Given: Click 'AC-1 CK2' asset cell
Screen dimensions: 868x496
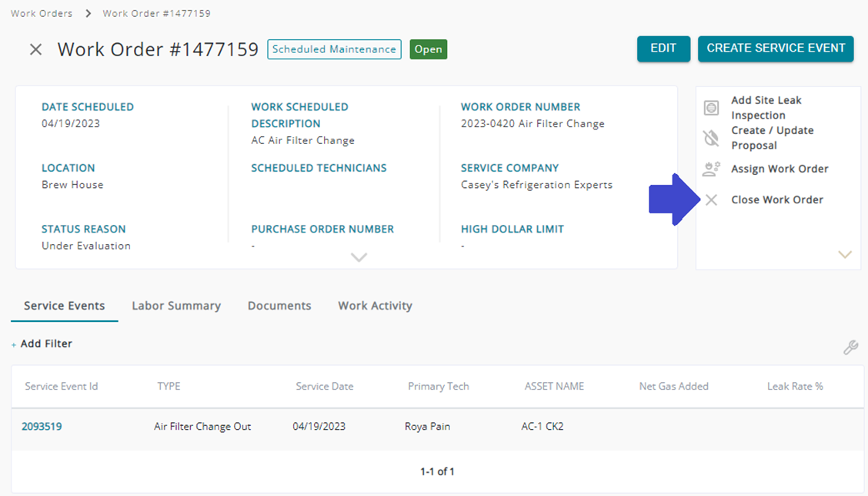Looking at the screenshot, I should click(542, 426).
